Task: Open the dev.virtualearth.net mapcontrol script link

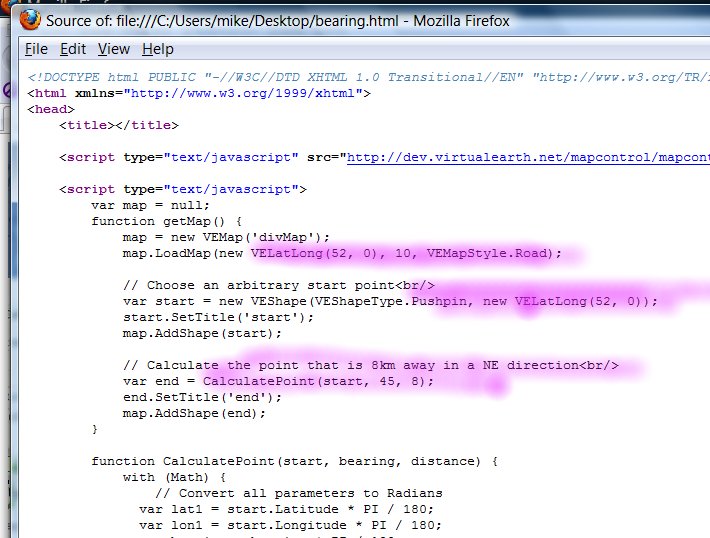Action: pyautogui.click(x=528, y=157)
